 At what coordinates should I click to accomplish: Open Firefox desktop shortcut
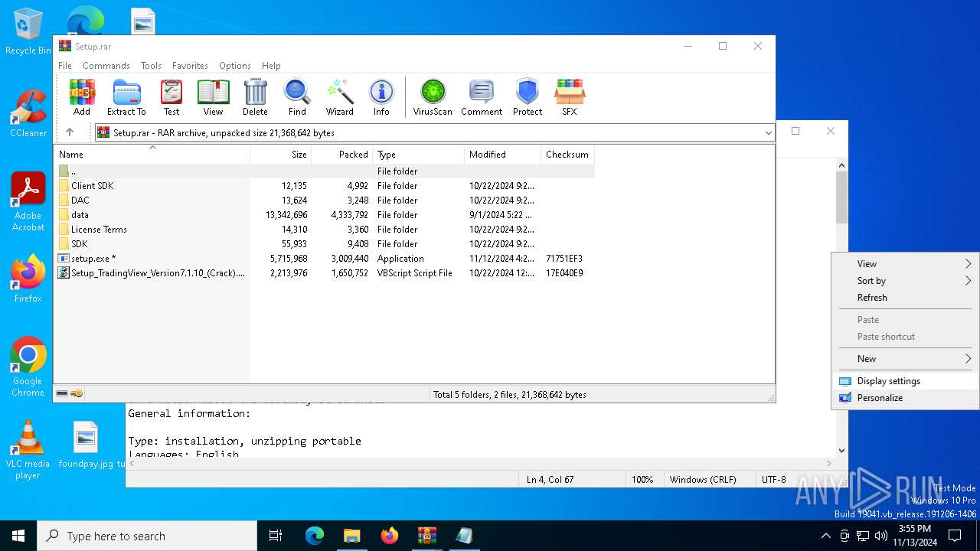coord(28,279)
